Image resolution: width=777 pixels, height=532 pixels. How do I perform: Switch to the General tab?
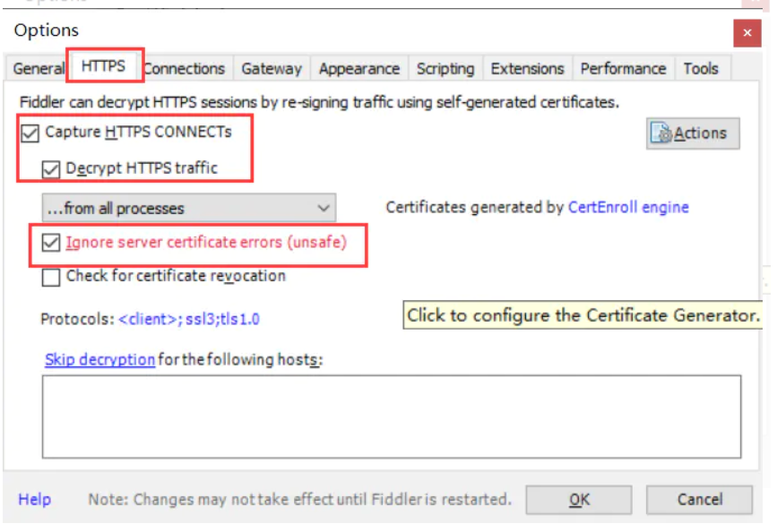[x=39, y=68]
